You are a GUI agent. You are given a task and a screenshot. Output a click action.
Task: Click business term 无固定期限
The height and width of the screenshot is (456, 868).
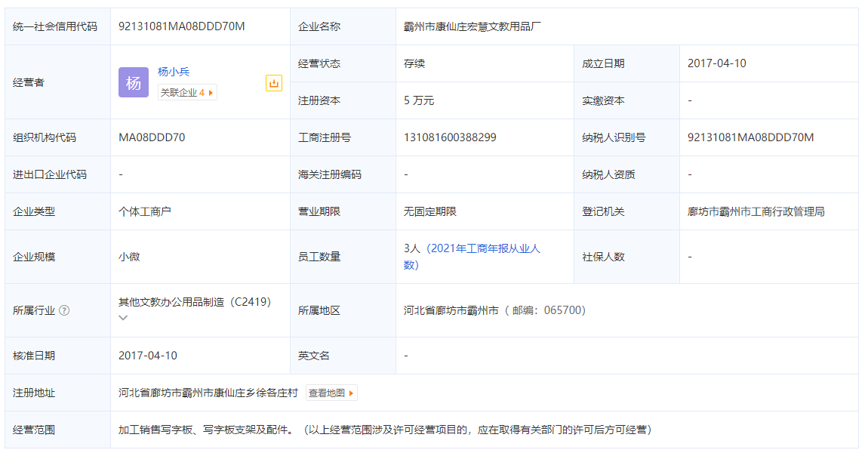click(430, 212)
